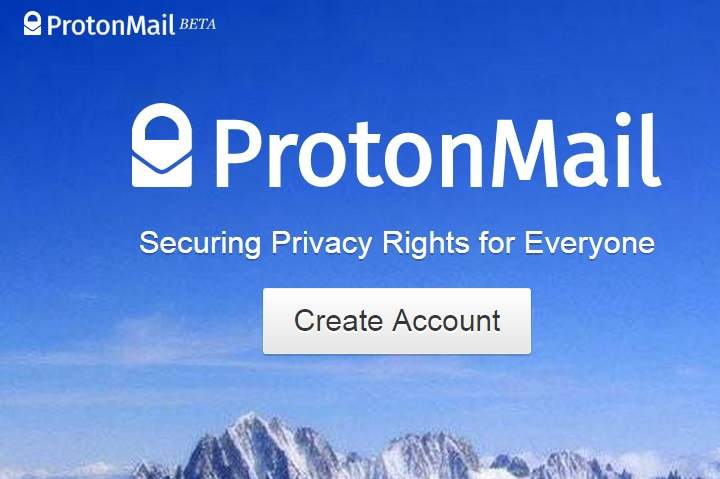Click the padlock shackle on the large logo

[x=162, y=123]
